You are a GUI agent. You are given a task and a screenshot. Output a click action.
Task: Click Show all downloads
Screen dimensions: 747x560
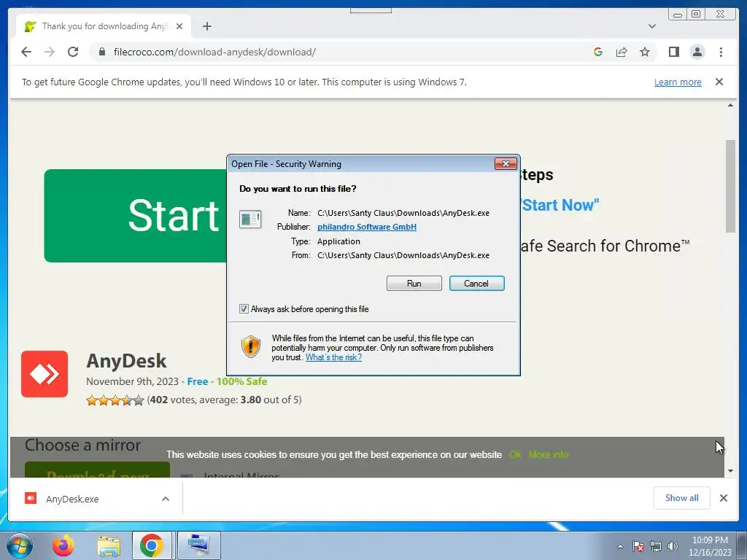(x=682, y=498)
